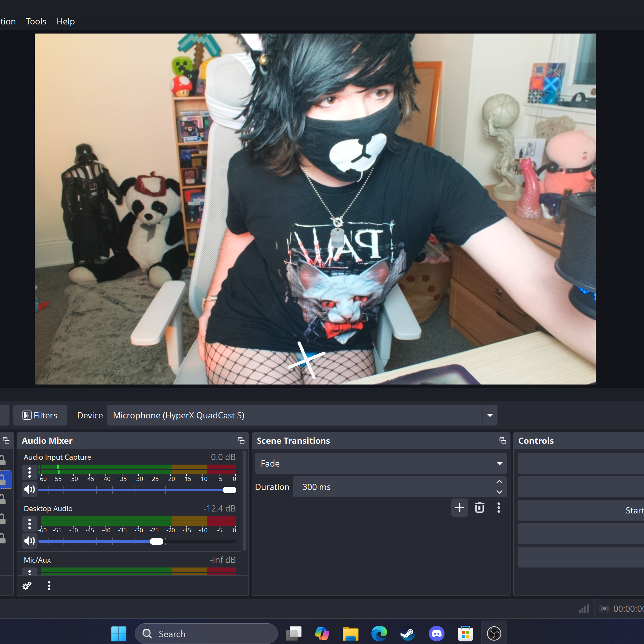Open Microsoft Store from the taskbar

click(x=465, y=634)
